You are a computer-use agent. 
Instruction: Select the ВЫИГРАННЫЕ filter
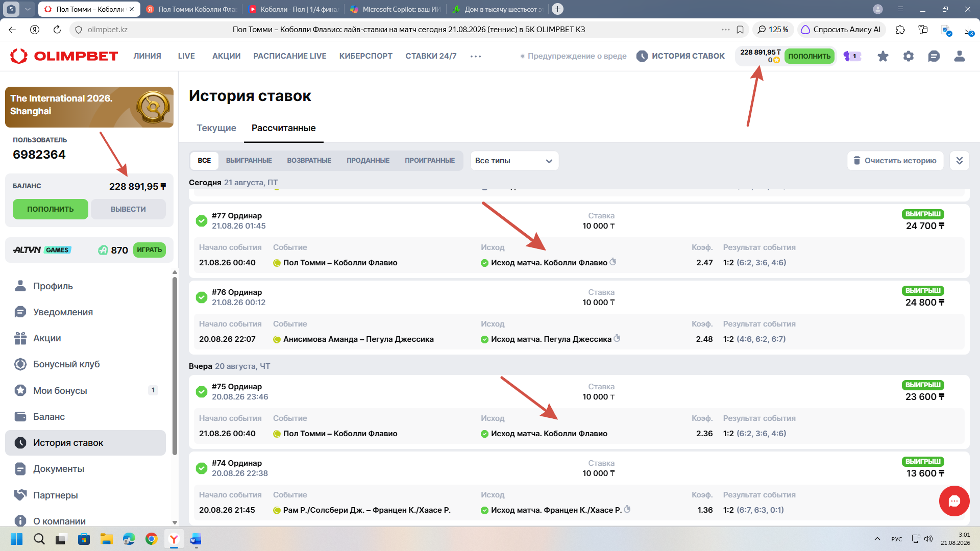pos(249,161)
